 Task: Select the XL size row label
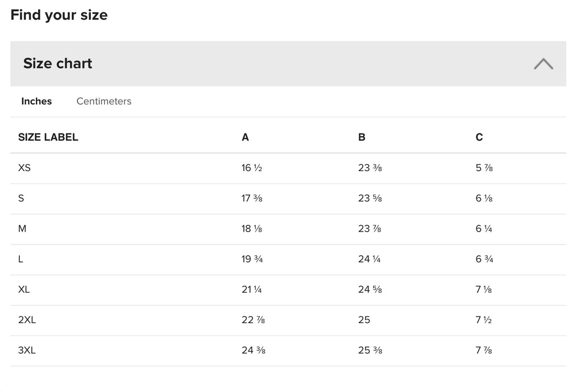(24, 289)
